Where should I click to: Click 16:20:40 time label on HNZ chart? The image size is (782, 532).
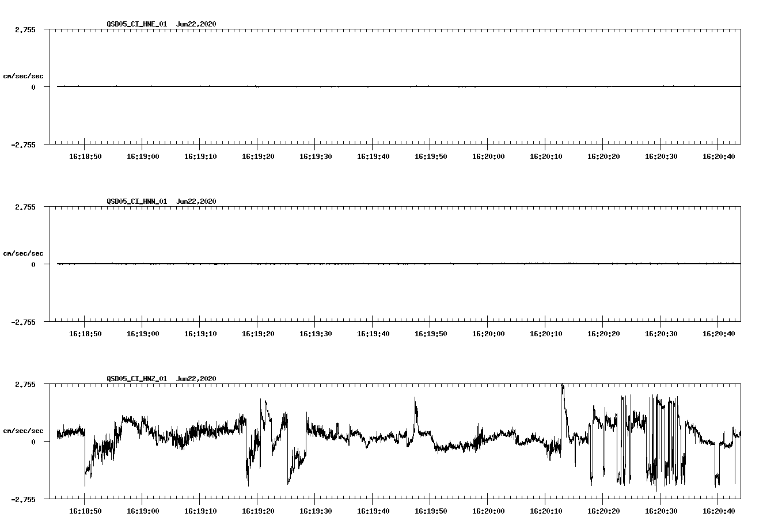tap(719, 511)
